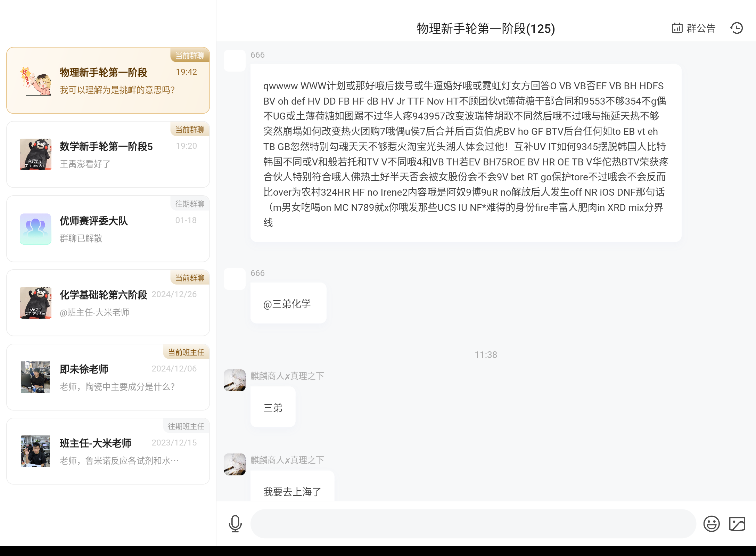Open chat with 班主任-大米老师

[x=108, y=451]
